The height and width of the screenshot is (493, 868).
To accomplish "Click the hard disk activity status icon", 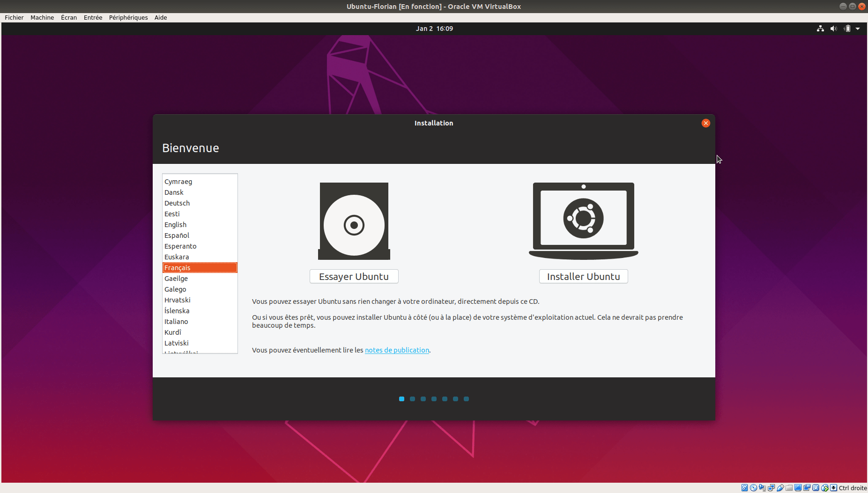I will point(744,488).
